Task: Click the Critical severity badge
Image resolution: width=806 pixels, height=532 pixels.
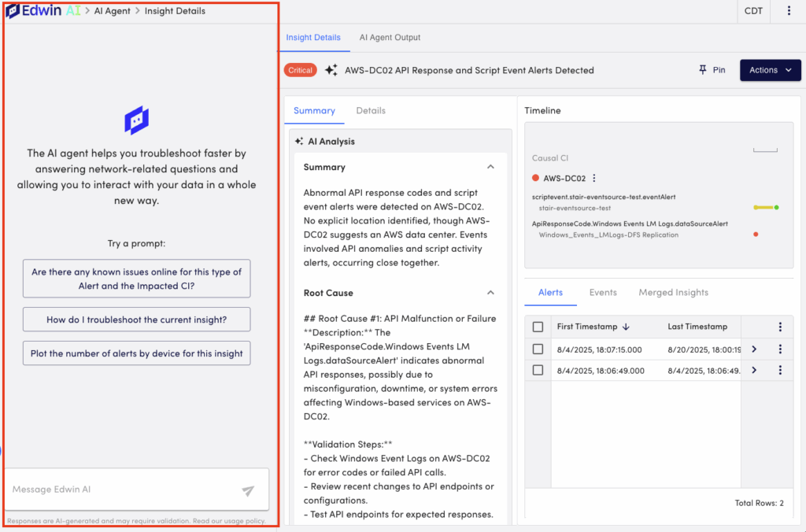Action: (x=300, y=70)
